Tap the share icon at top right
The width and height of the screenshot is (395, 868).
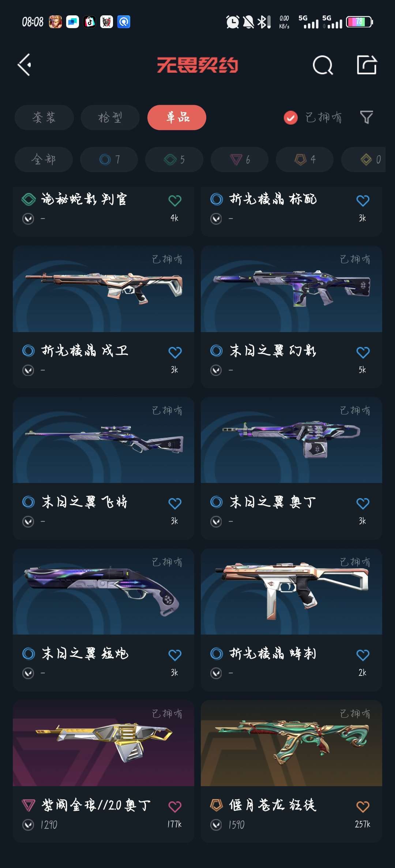coord(367,65)
